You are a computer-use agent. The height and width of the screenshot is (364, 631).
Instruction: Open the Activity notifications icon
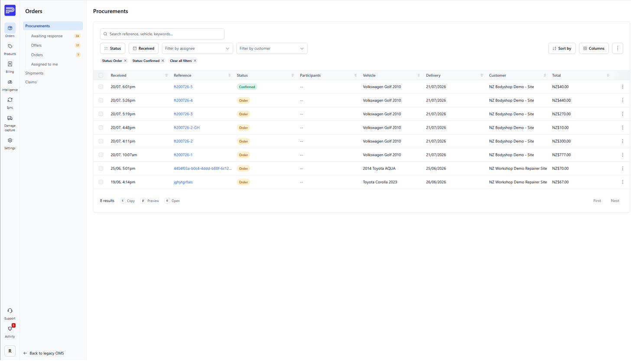tap(10, 328)
